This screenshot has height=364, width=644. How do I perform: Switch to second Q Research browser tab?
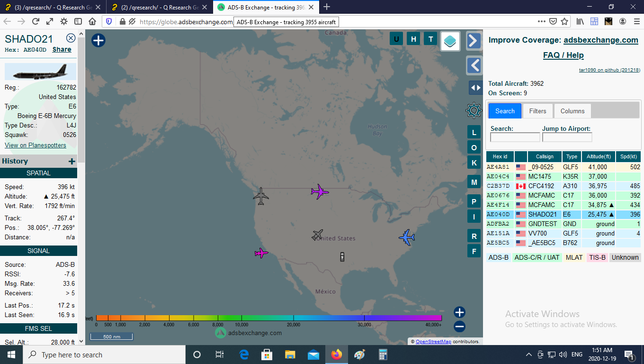[x=160, y=7]
